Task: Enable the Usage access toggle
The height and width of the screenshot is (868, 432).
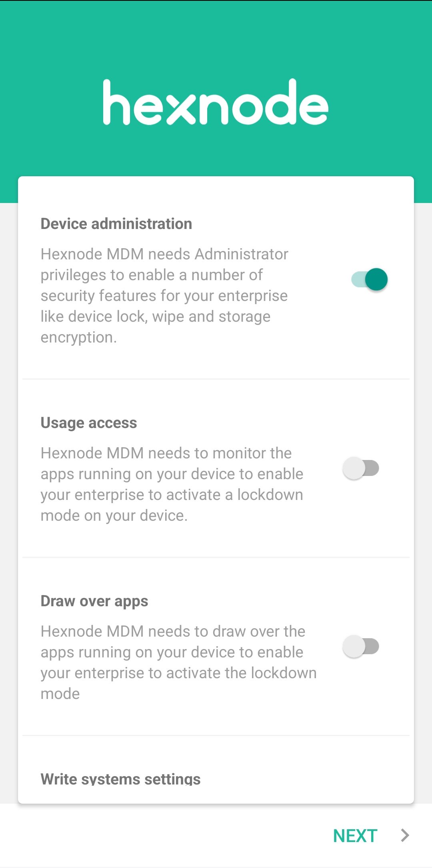Action: pos(361,468)
